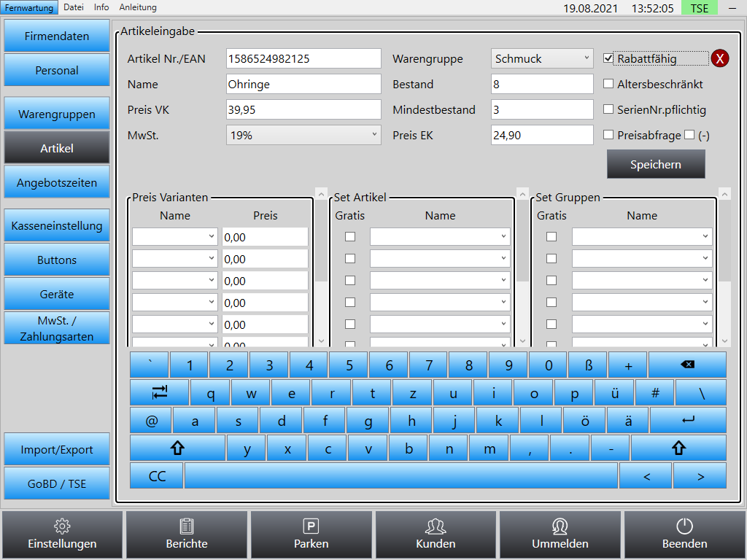Switch to Warengruppen section
Screen dimensions: 747x560
pos(57,114)
